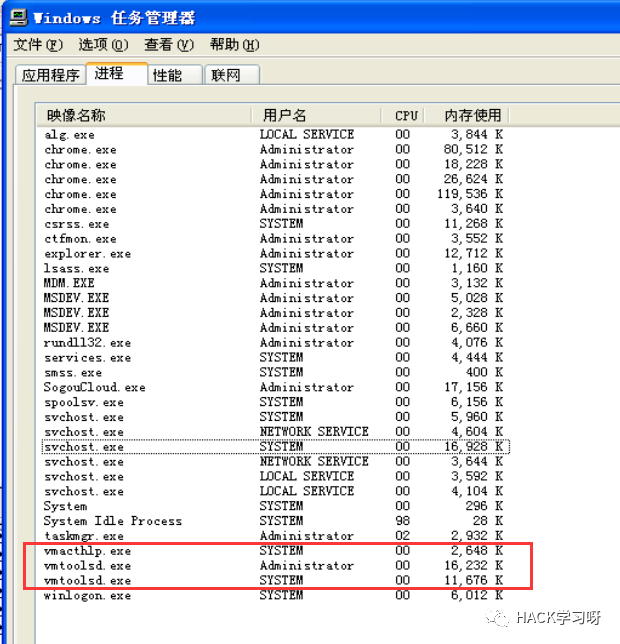620x644 pixels.
Task: Switch to the 应用程序 tab
Action: click(51, 75)
